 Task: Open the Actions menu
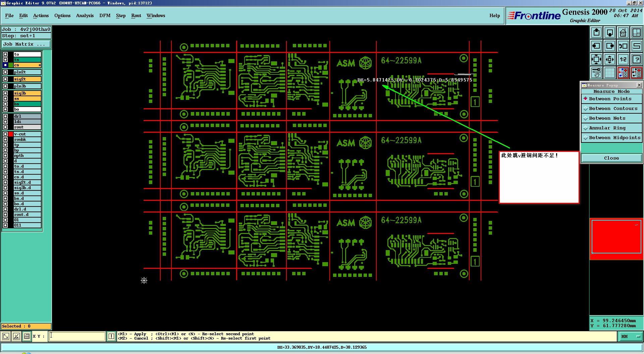click(41, 16)
